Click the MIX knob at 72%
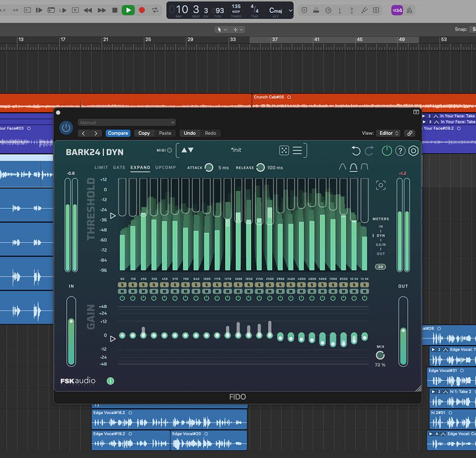This screenshot has height=458, width=476. point(380,355)
